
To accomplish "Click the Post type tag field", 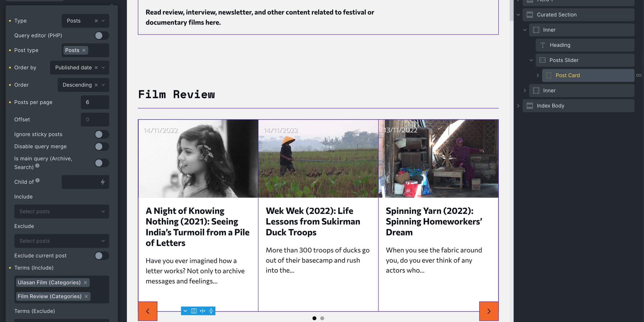I will coord(86,50).
